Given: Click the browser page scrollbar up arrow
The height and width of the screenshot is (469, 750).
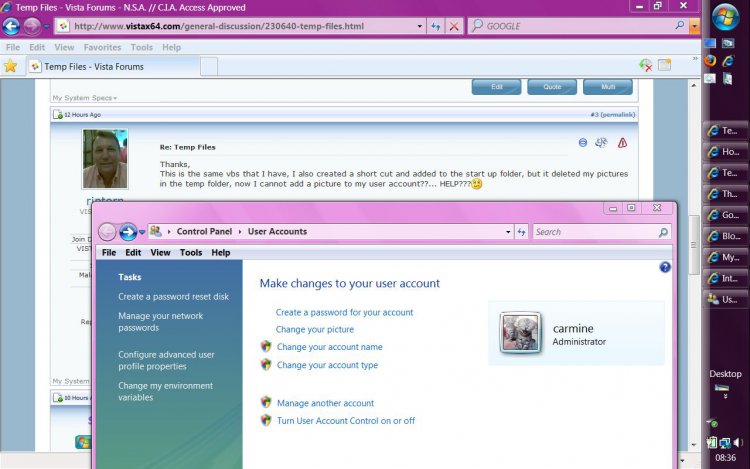Looking at the screenshot, I should [694, 85].
